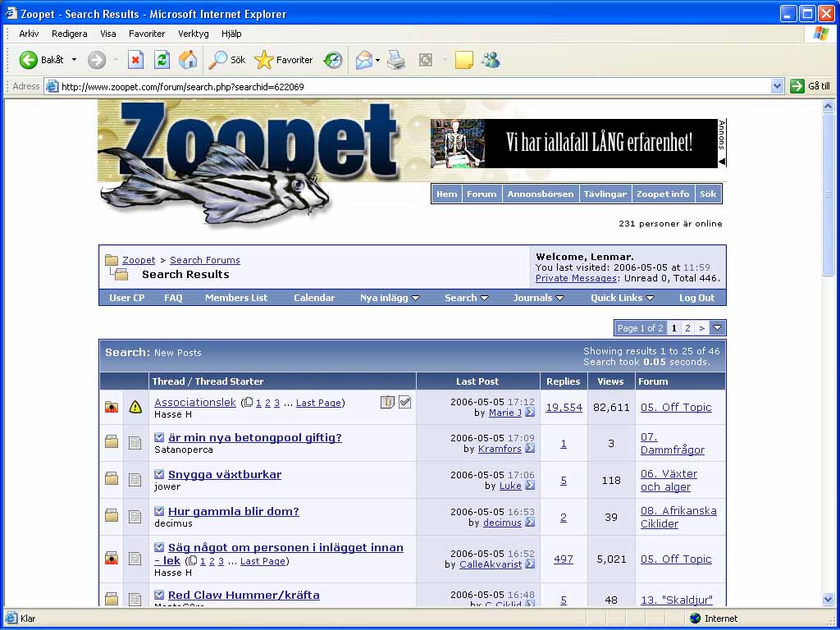Stop loading with the red X icon

pos(135,60)
